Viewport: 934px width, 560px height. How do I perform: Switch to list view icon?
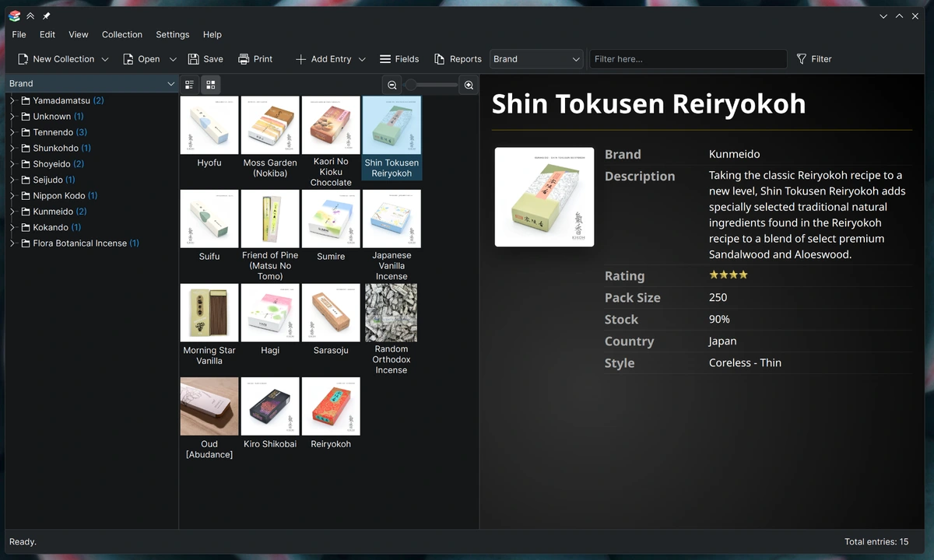(189, 84)
